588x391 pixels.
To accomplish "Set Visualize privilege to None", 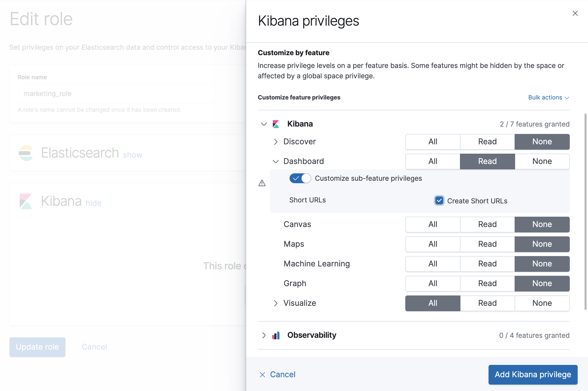I will tap(542, 303).
